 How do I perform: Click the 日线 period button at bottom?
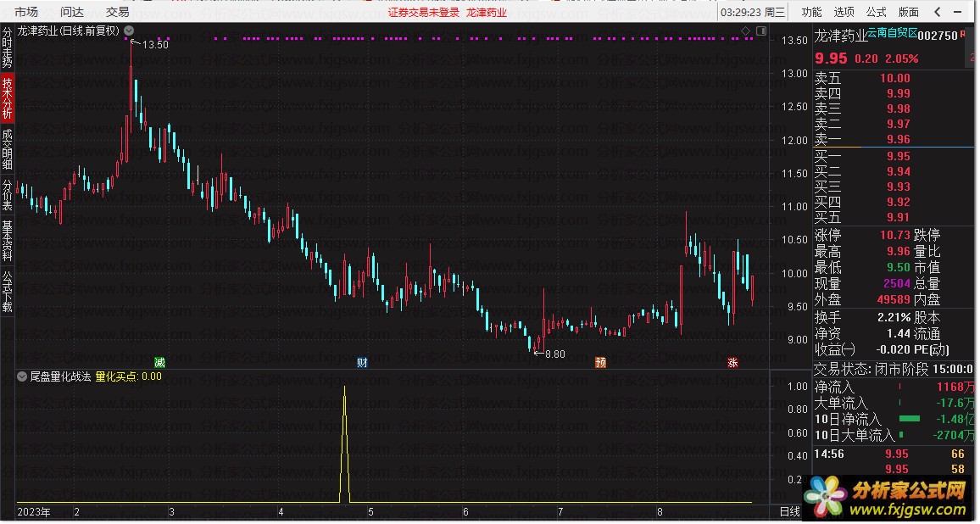[x=790, y=511]
